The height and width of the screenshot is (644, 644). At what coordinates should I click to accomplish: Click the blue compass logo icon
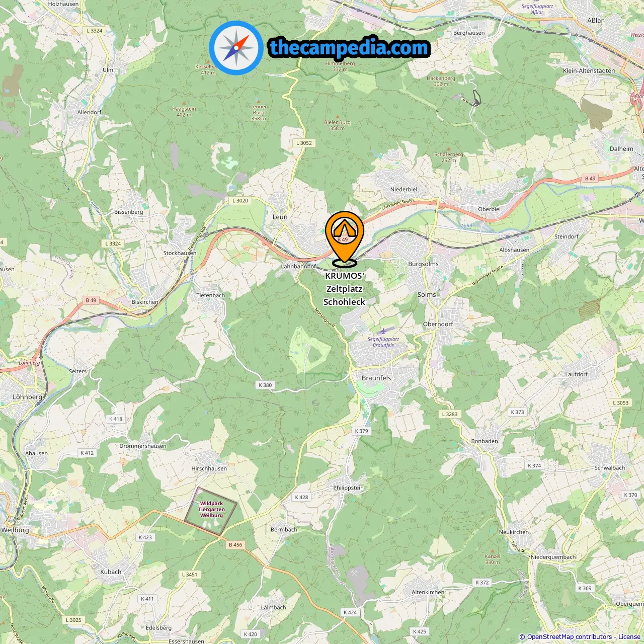[236, 48]
